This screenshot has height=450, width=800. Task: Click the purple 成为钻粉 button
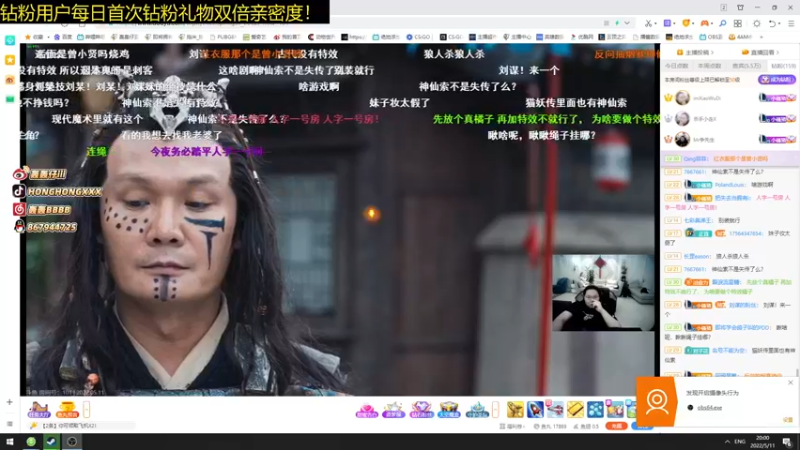(777, 80)
